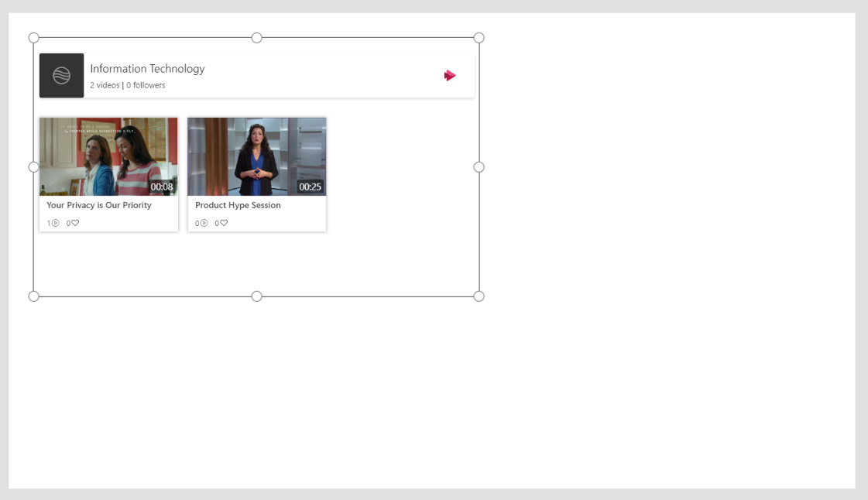Open the Microsoft Stream play logo icon
868x500 pixels.
click(x=450, y=75)
